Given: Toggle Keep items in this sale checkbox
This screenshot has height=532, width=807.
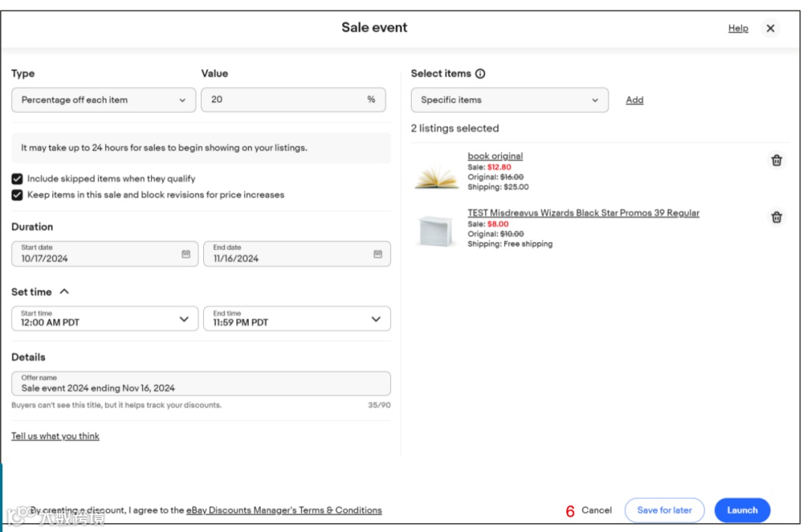Looking at the screenshot, I should [x=17, y=195].
